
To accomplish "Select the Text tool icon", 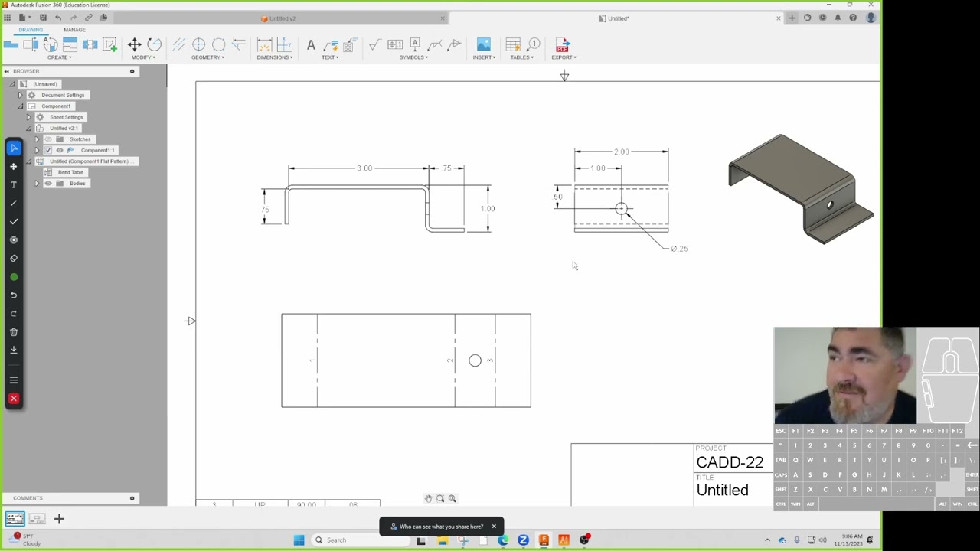I will (x=311, y=45).
